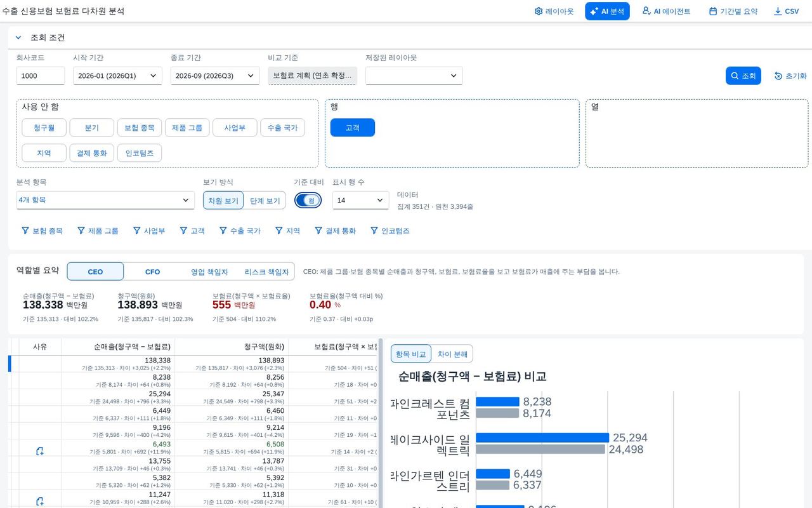Click the 순매출(청구액 − 보험료) column header
The height and width of the screenshot is (508, 812).
pyautogui.click(x=119, y=347)
